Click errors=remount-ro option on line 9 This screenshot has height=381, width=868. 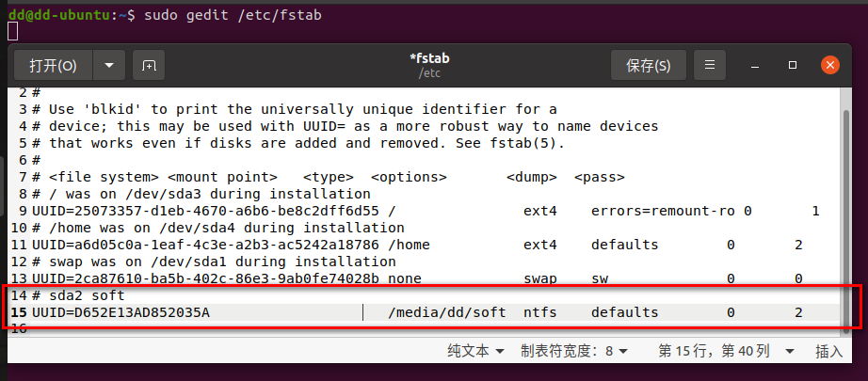[x=663, y=211]
